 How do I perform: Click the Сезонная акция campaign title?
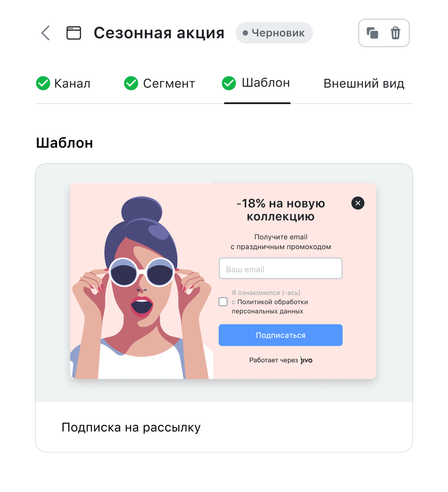pos(159,33)
